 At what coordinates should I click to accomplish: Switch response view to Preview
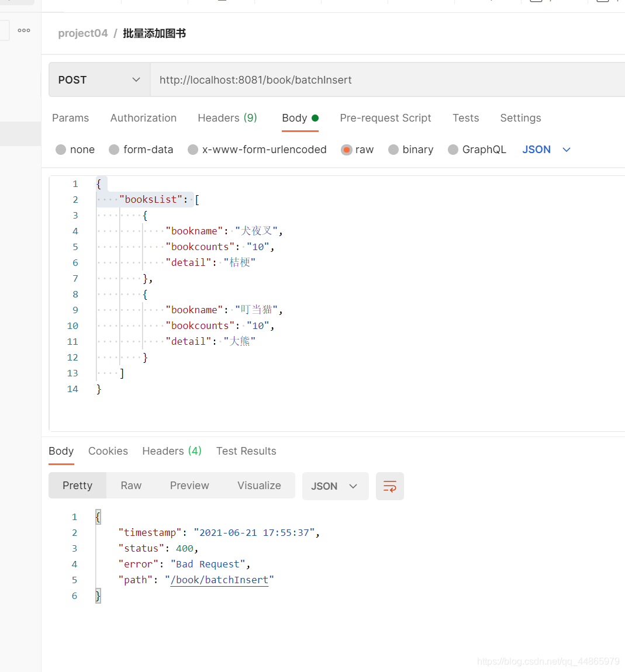[x=189, y=486]
